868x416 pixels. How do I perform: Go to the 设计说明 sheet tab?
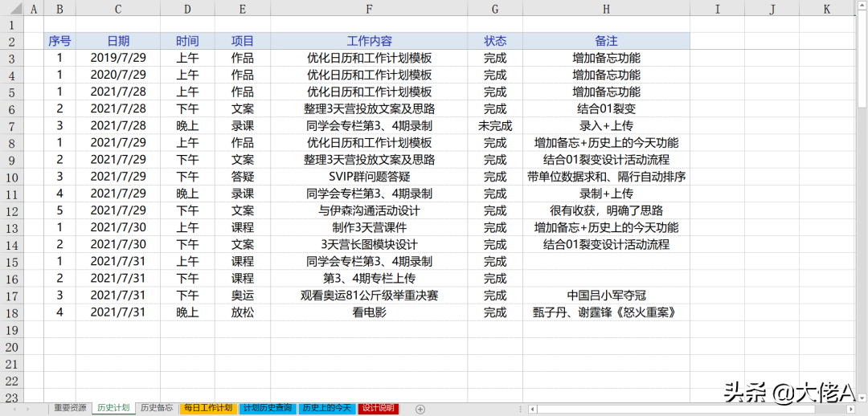[x=379, y=408]
